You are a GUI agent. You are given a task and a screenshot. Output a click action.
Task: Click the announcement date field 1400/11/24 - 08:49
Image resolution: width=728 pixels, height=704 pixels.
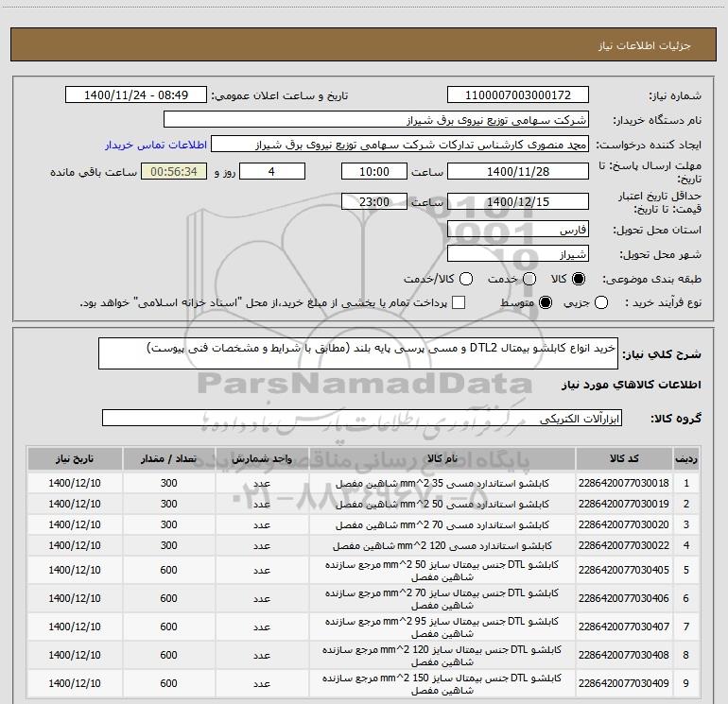pyautogui.click(x=136, y=95)
